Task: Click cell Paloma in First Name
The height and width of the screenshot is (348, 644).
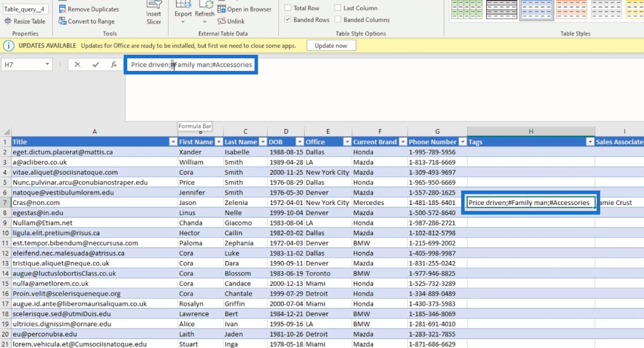Action: point(200,243)
